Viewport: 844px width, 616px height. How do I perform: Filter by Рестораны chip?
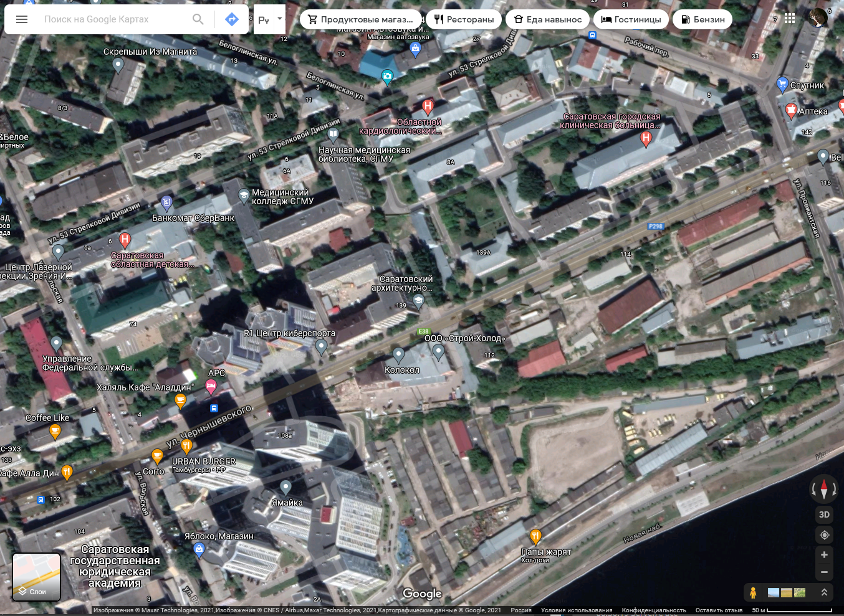tap(464, 19)
